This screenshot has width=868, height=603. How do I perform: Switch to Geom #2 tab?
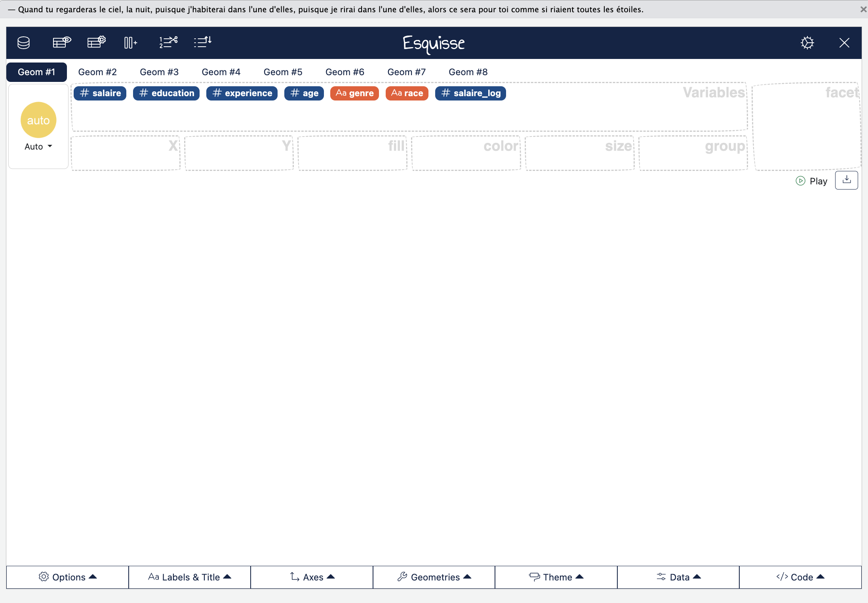(97, 72)
